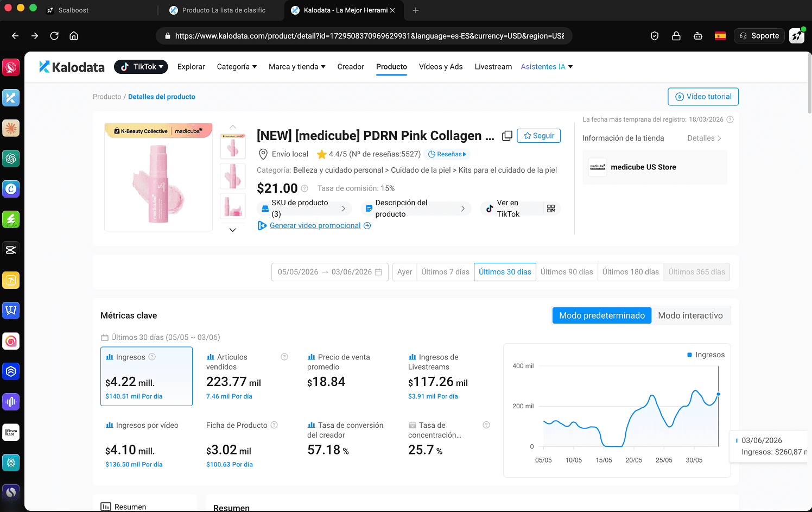Viewport: 812px width, 512px height.
Task: Open the shield icon in browser toolbar
Action: point(655,36)
